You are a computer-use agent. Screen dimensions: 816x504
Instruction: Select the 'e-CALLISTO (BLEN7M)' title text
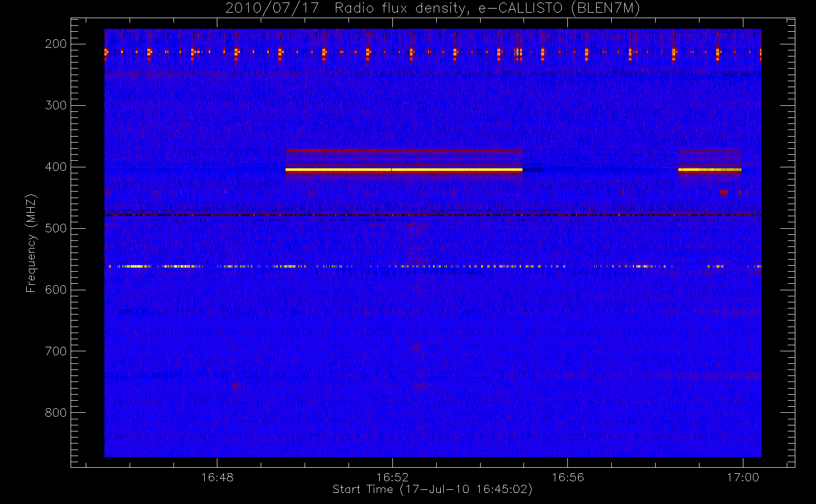click(559, 8)
